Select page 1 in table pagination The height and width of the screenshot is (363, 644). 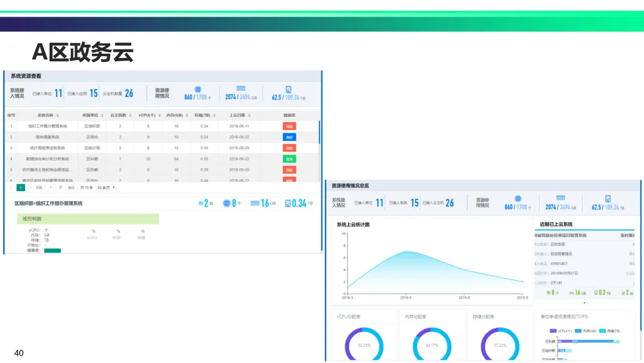pyautogui.click(x=20, y=187)
